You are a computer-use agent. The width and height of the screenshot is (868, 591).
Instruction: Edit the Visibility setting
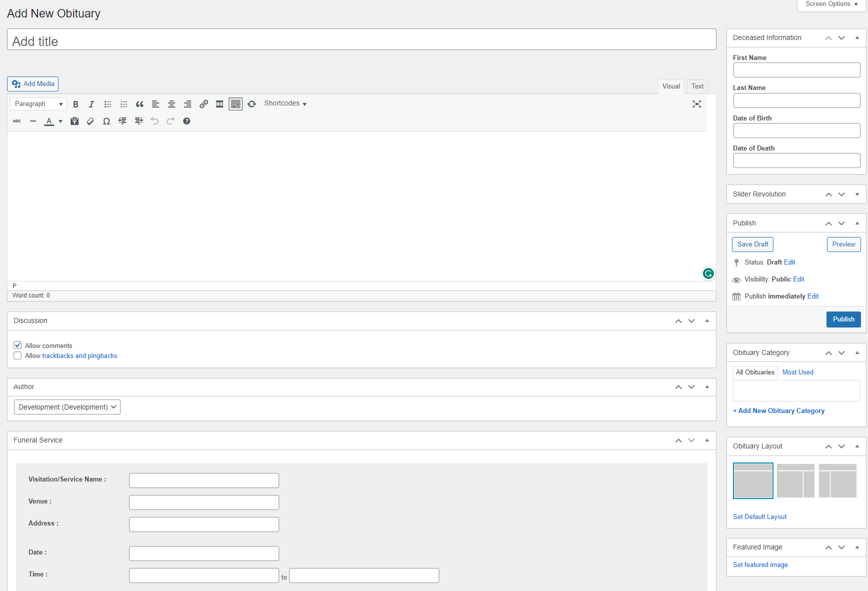pyautogui.click(x=799, y=279)
